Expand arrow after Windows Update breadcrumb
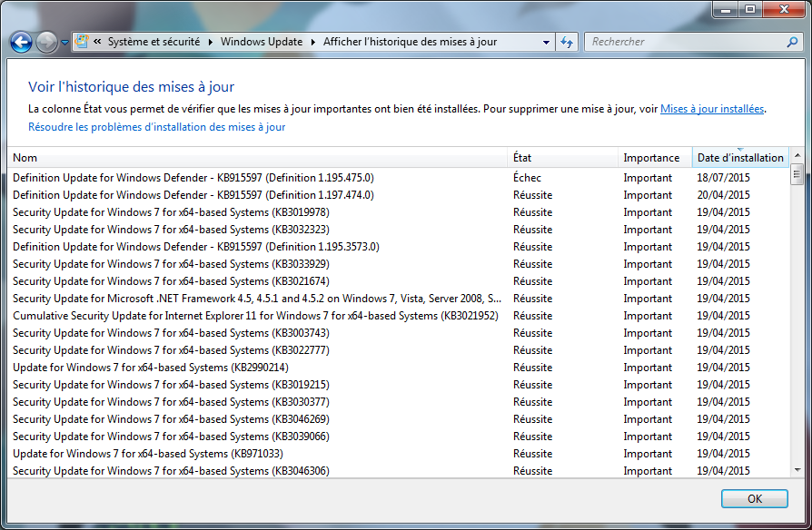 pos(312,42)
